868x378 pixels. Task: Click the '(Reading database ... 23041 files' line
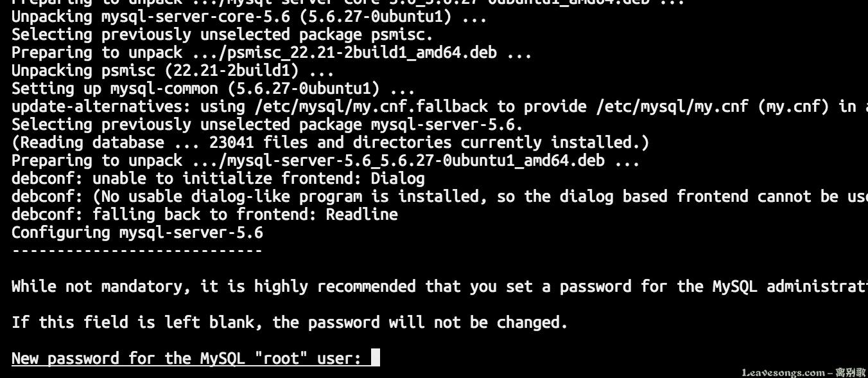coord(331,142)
